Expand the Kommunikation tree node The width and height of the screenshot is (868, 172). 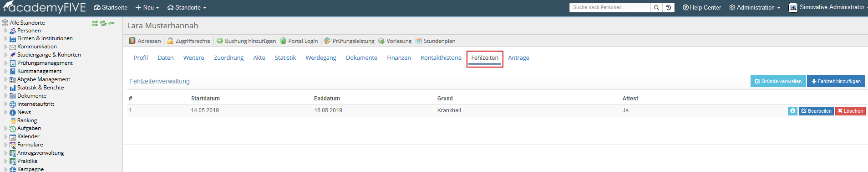(6, 47)
